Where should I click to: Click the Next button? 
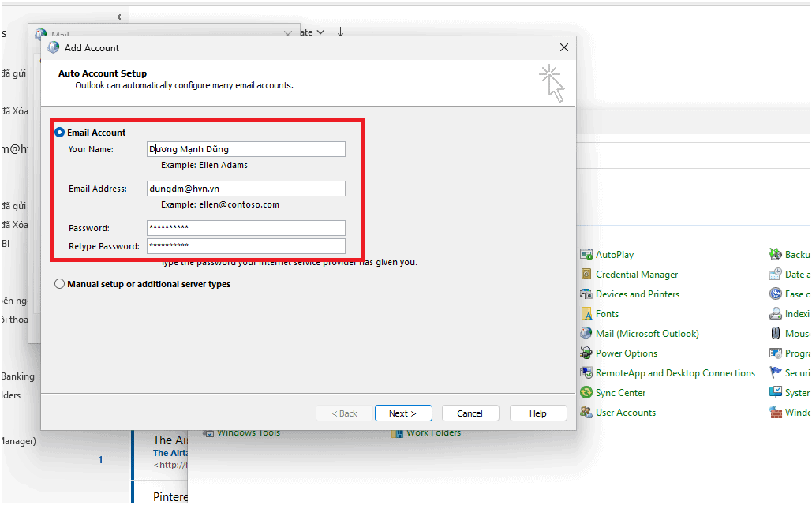(x=402, y=413)
